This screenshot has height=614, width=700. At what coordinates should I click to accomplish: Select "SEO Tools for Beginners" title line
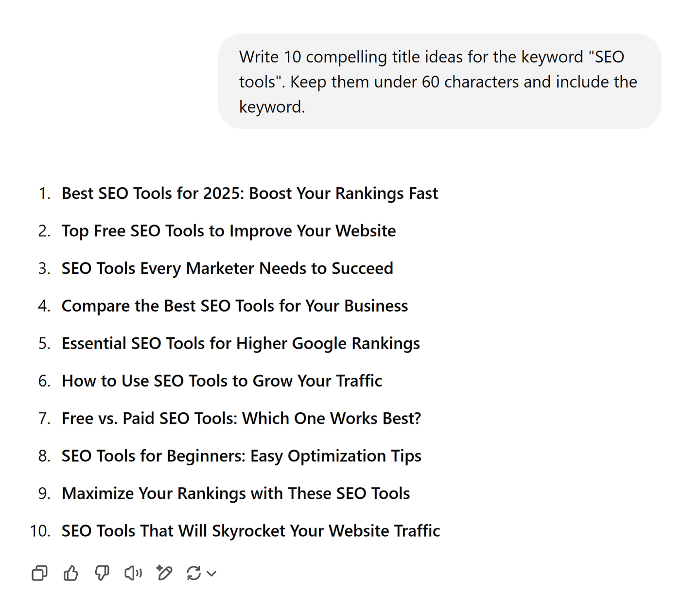click(241, 456)
